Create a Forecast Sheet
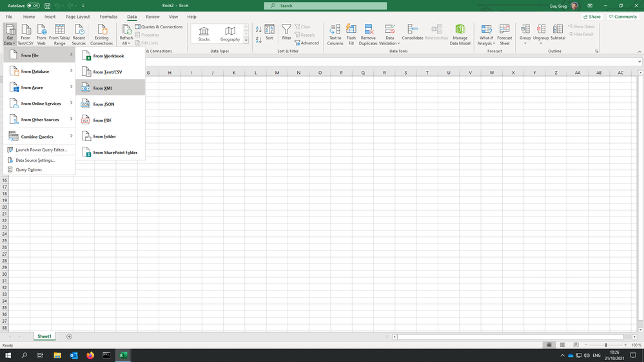Image resolution: width=644 pixels, height=362 pixels. 504,35
